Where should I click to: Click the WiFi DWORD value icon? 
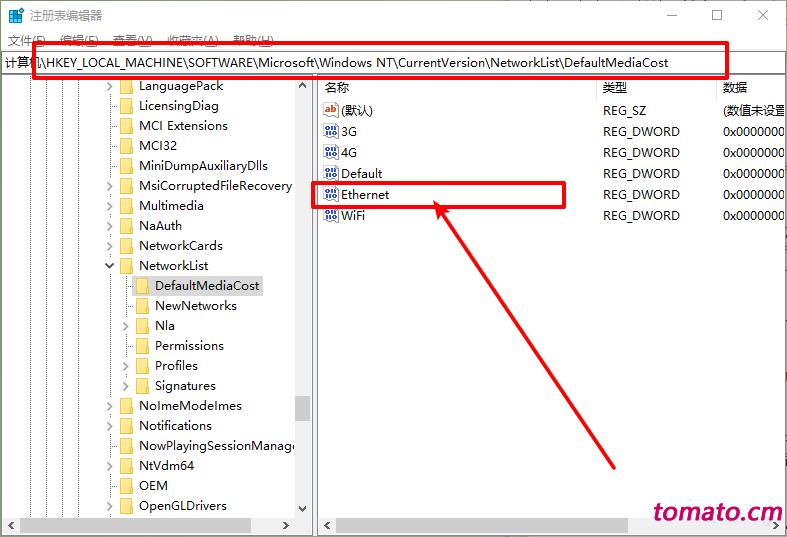pos(331,216)
